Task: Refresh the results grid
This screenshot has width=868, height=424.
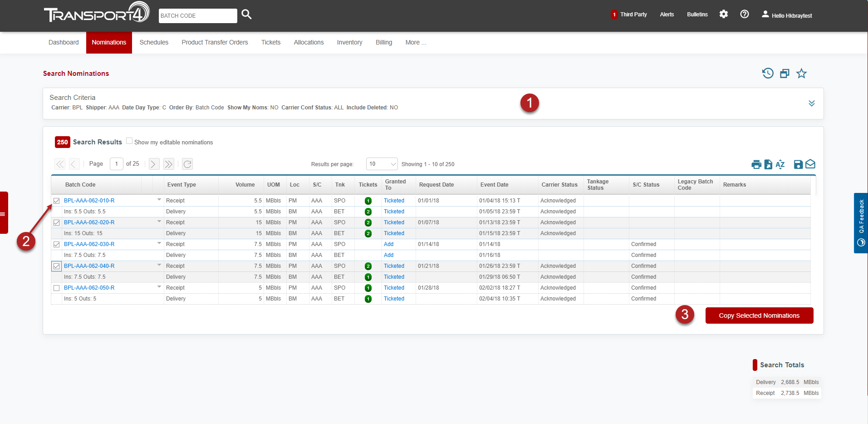Action: [187, 164]
